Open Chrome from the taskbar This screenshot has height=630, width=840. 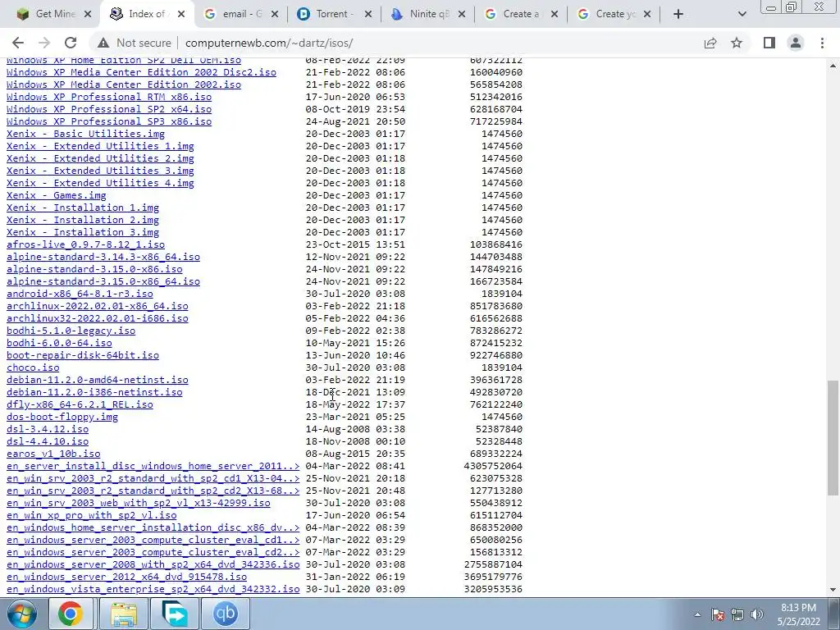pyautogui.click(x=71, y=614)
